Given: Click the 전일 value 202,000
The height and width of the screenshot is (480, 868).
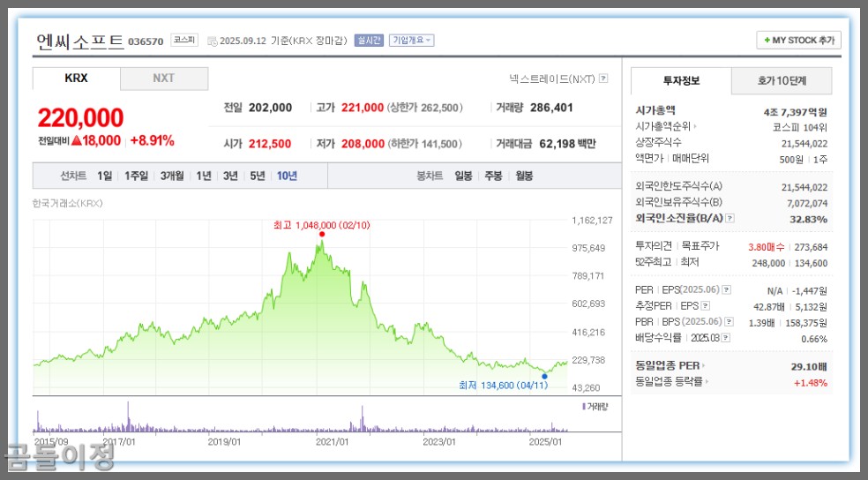Looking at the screenshot, I should pyautogui.click(x=270, y=108).
